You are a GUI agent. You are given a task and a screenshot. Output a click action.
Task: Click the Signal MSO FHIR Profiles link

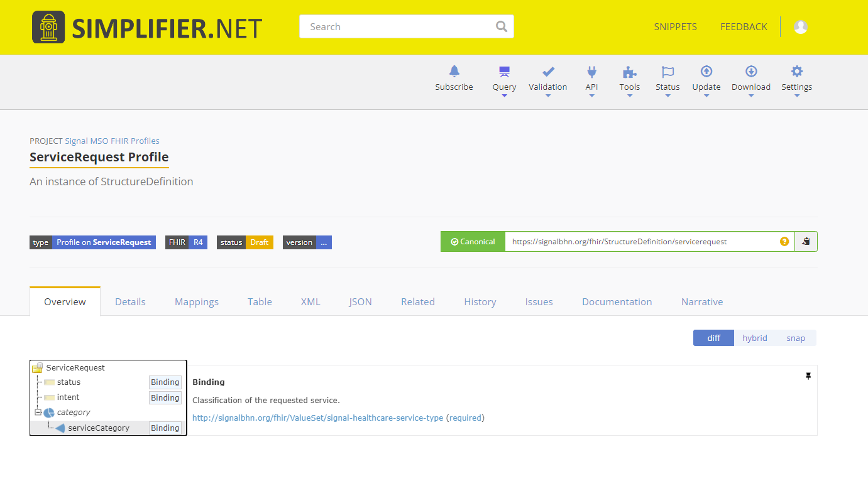click(x=111, y=141)
